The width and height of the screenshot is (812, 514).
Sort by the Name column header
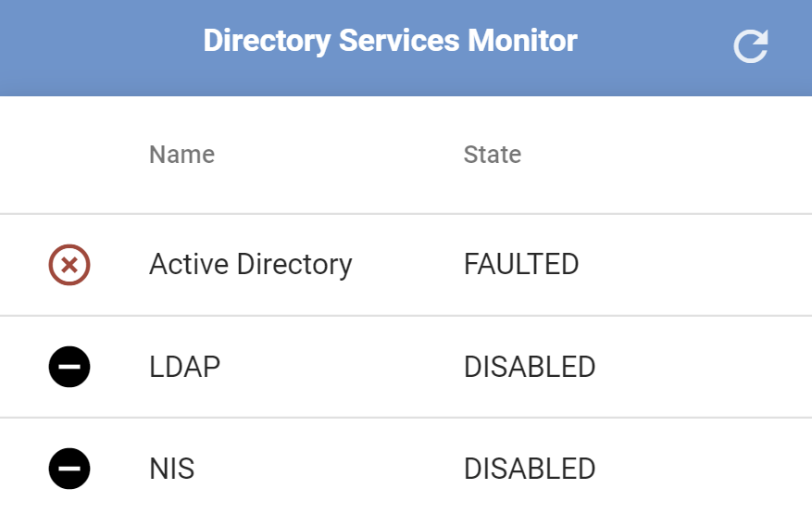point(181,155)
